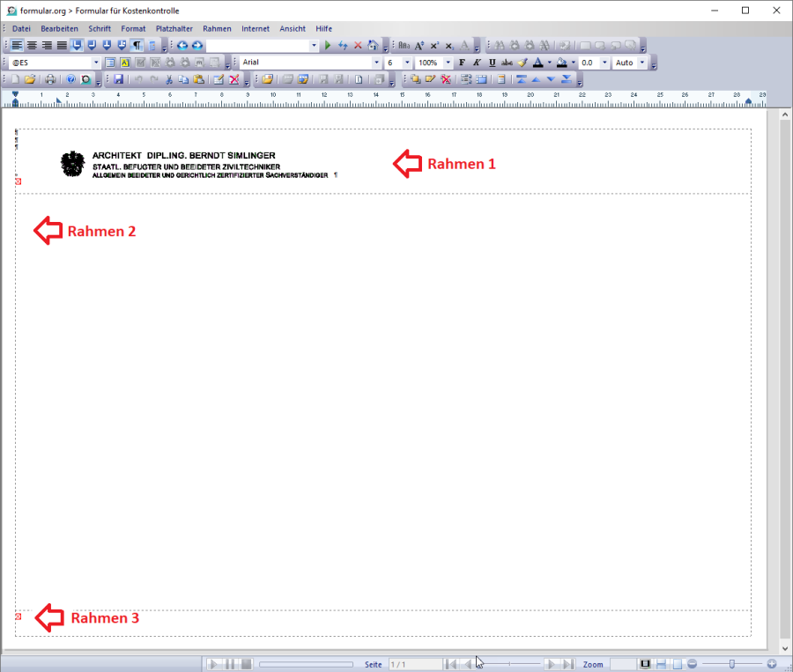The width and height of the screenshot is (793, 672).
Task: Toggle paragraph marks display (¶)
Action: pos(137,45)
